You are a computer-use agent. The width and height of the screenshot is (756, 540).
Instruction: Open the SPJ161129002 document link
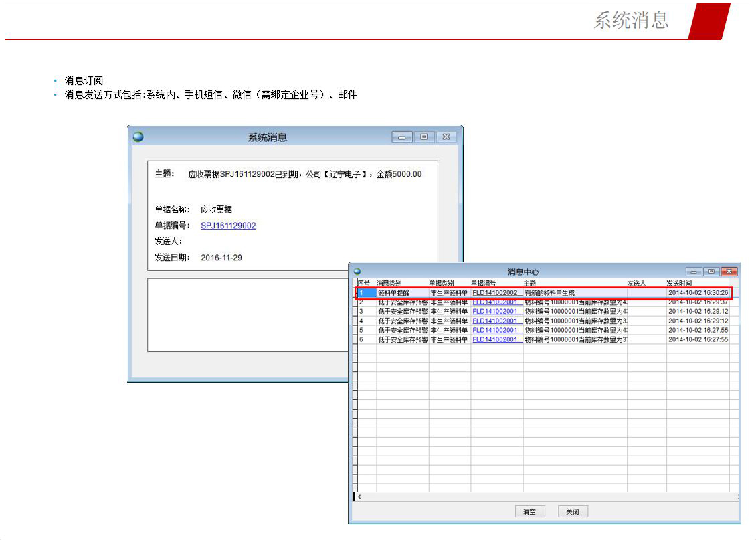click(228, 226)
